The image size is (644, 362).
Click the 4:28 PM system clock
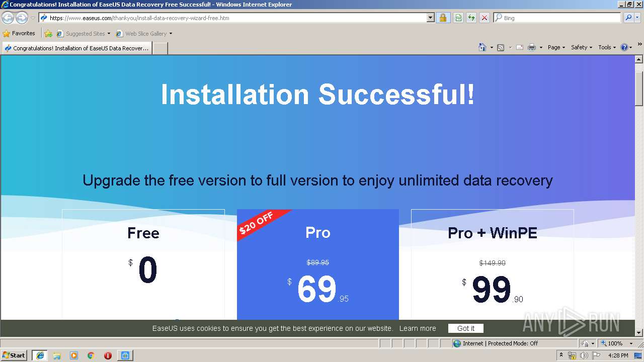click(618, 355)
